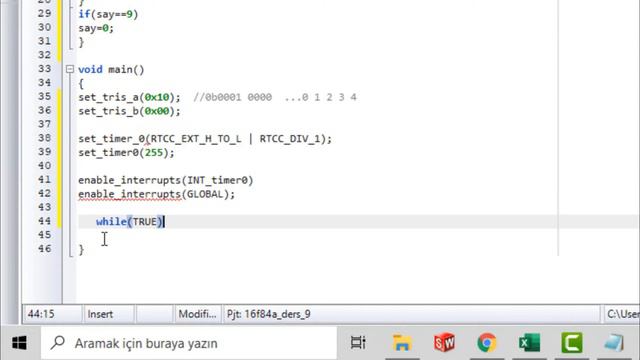Click line number 38 in gutter
This screenshot has width=640, height=360.
pyautogui.click(x=44, y=138)
